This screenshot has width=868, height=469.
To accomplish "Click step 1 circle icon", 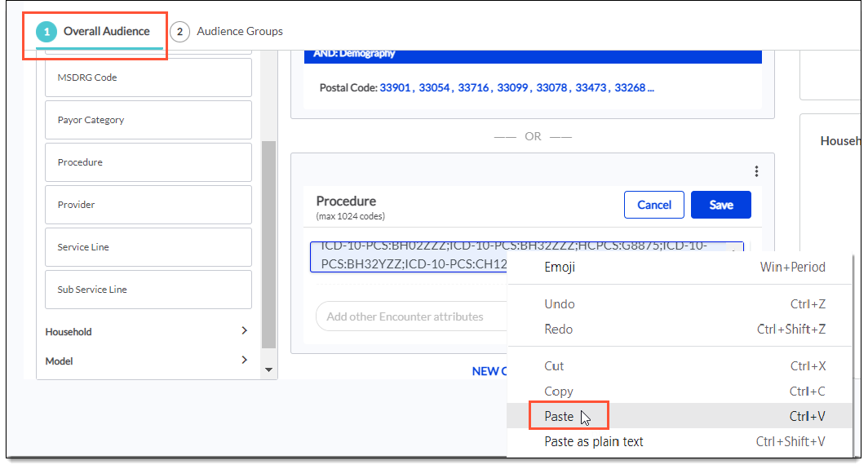I will click(47, 32).
